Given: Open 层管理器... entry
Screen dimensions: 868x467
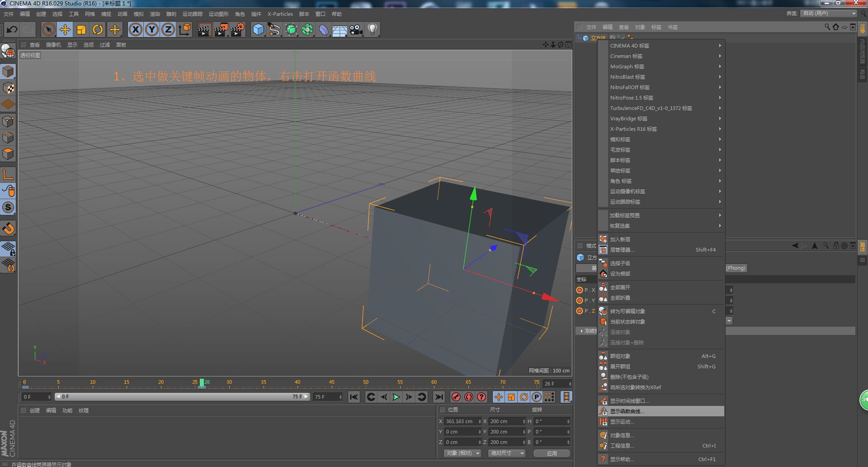Looking at the screenshot, I should point(661,250).
